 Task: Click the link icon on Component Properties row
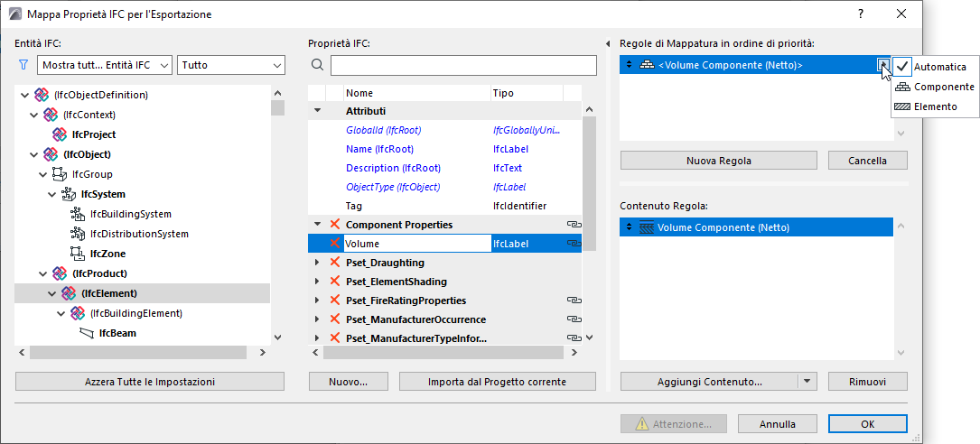[573, 224]
